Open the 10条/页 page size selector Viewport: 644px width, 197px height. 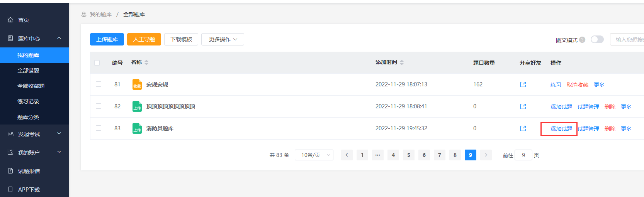[x=314, y=155]
